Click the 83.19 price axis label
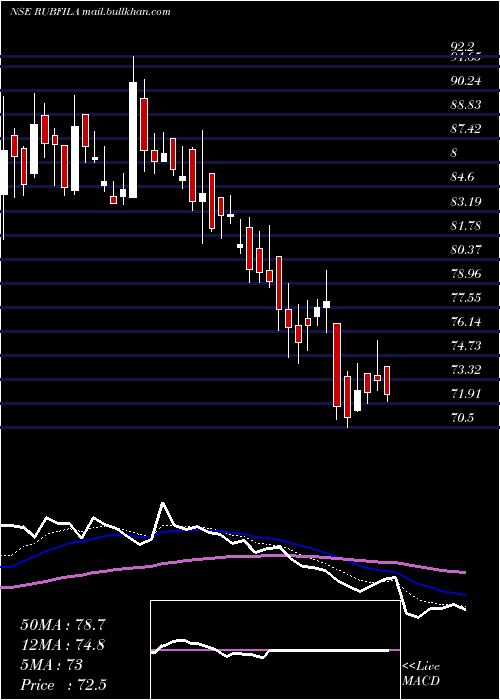 (x=466, y=201)
